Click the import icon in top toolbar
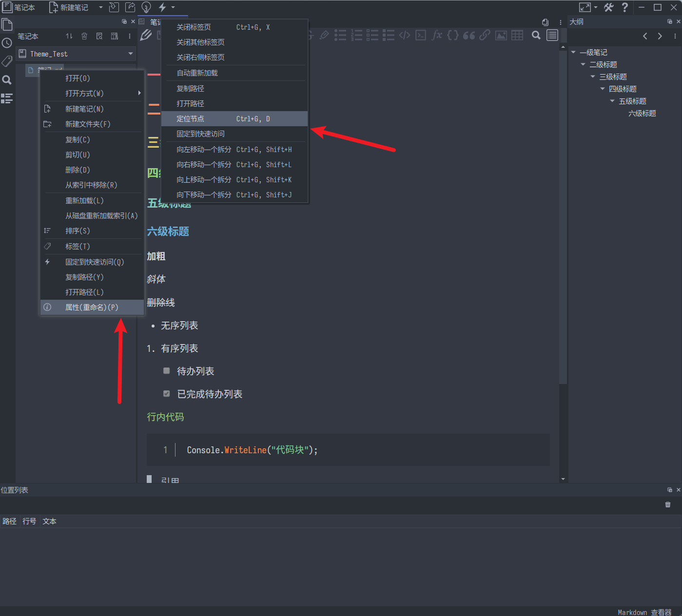This screenshot has width=682, height=616. [x=114, y=7]
